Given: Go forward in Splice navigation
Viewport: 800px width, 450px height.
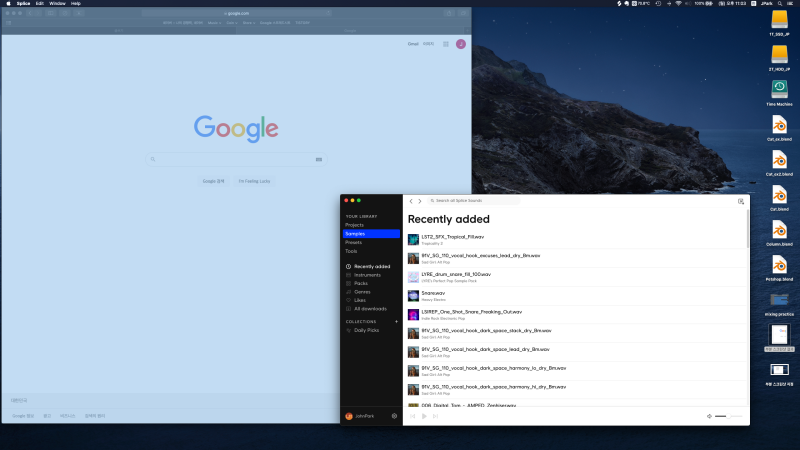Looking at the screenshot, I should pos(420,201).
